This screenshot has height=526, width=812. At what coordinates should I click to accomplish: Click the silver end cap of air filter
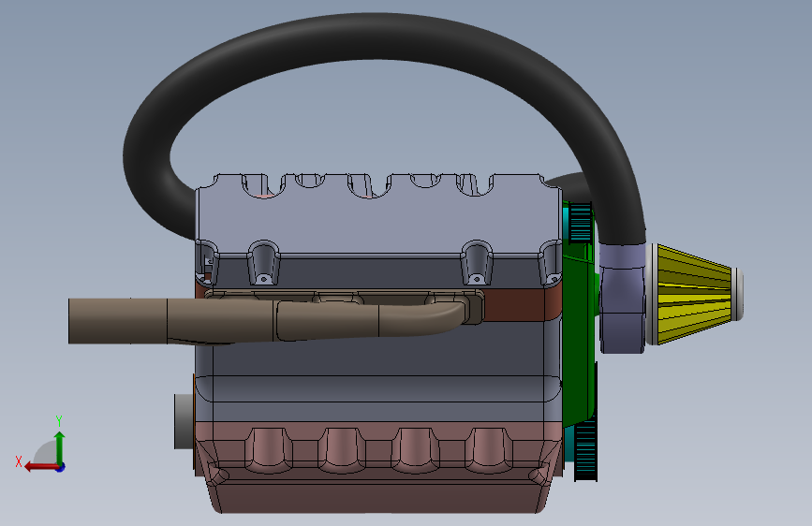(x=739, y=294)
